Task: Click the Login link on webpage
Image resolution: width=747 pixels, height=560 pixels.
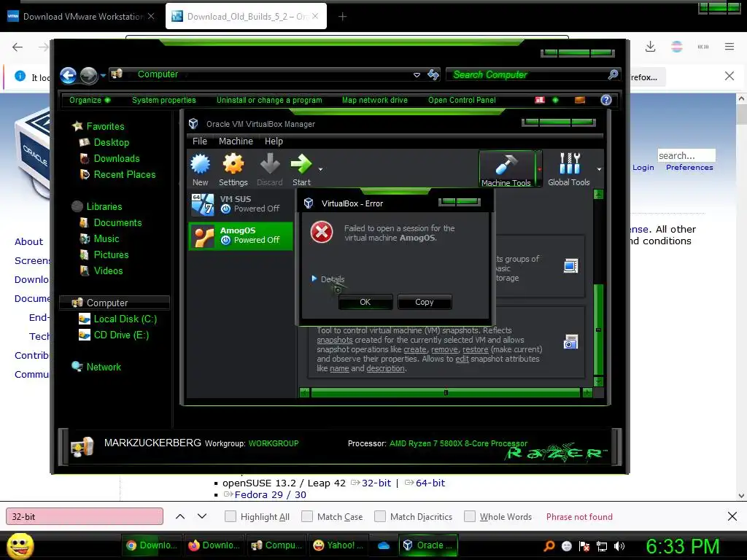Action: (643, 168)
